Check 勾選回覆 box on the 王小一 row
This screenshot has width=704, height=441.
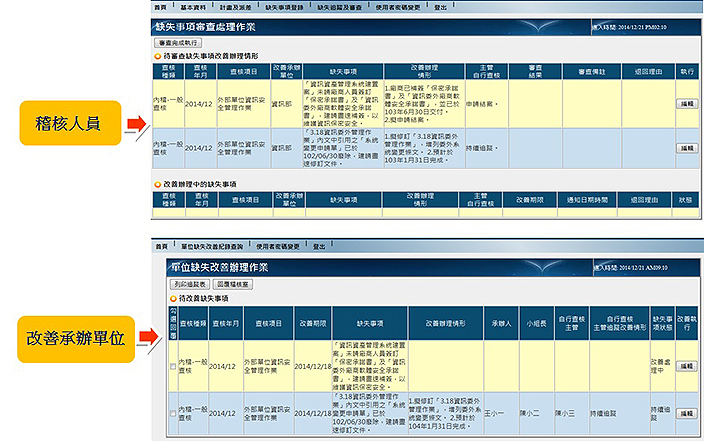pos(172,409)
